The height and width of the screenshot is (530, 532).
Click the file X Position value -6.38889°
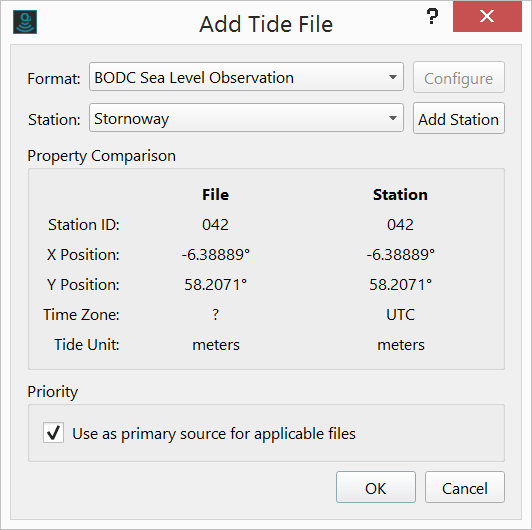coord(216,254)
